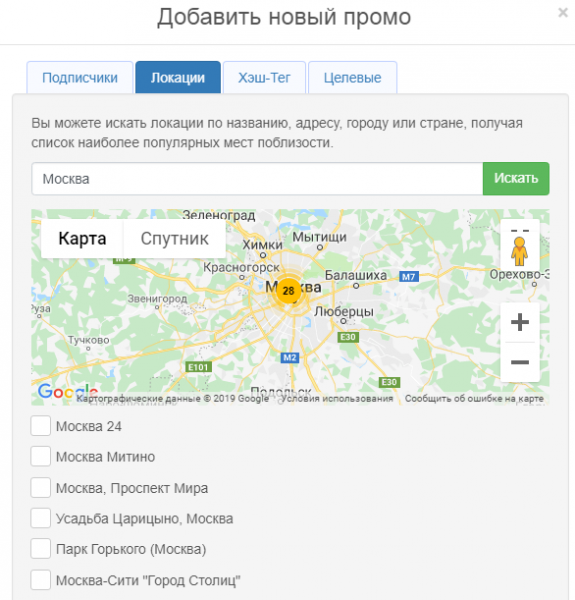
Task: Zoom in the map with plus button
Action: pos(520,322)
